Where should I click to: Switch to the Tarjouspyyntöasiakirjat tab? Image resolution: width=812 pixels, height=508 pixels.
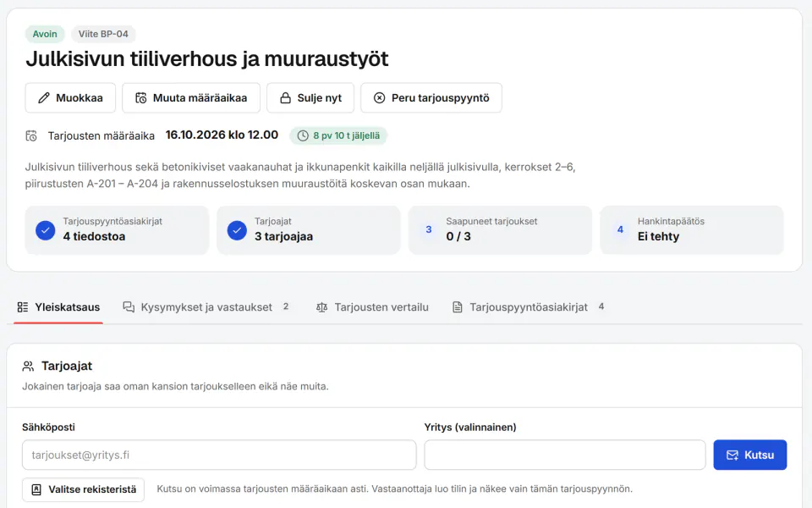click(x=528, y=307)
